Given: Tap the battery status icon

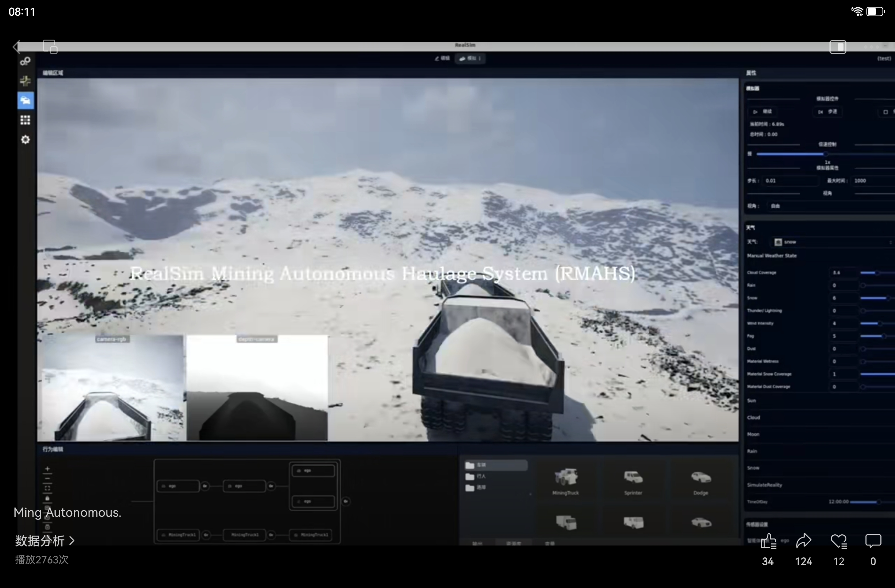Looking at the screenshot, I should 876,12.
